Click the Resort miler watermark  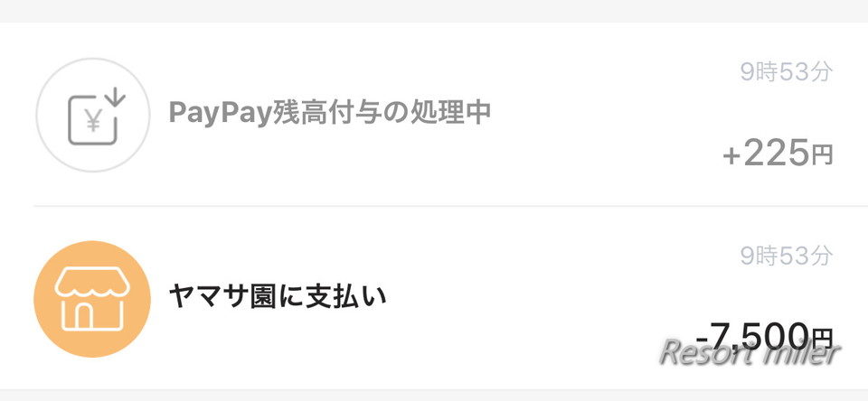[x=750, y=352]
